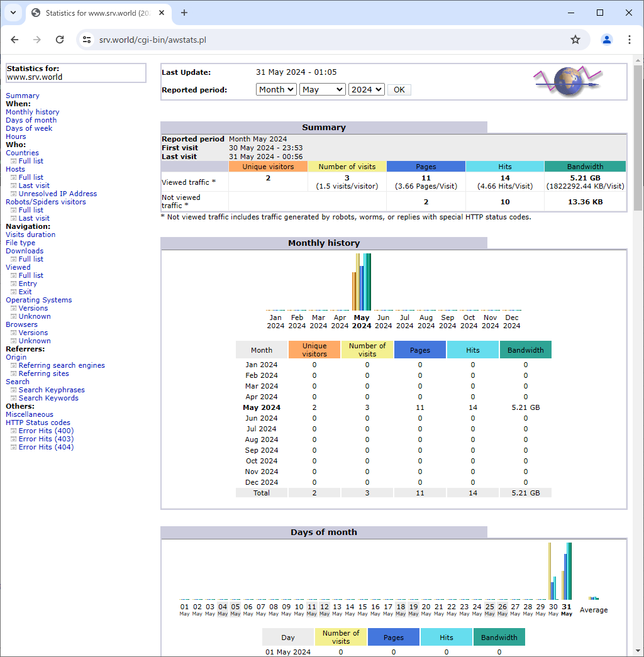The image size is (644, 657).
Task: Click the OK button for reported period
Action: [x=399, y=90]
